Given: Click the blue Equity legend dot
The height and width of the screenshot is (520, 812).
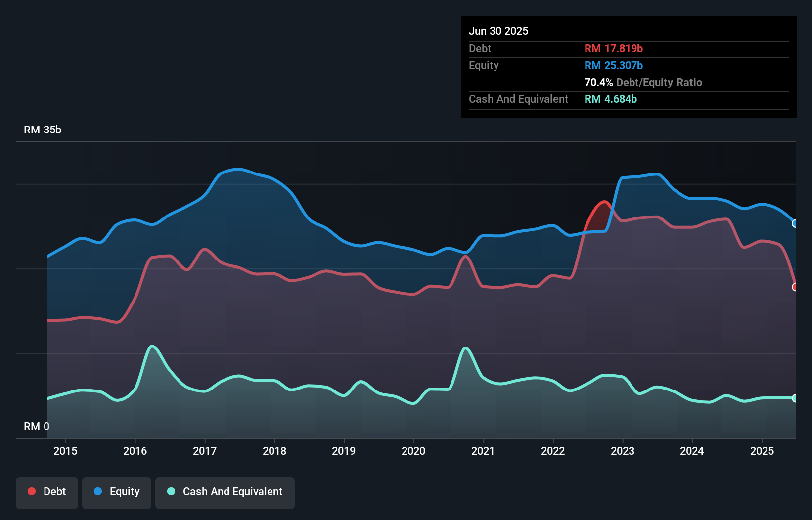Looking at the screenshot, I should [98, 491].
